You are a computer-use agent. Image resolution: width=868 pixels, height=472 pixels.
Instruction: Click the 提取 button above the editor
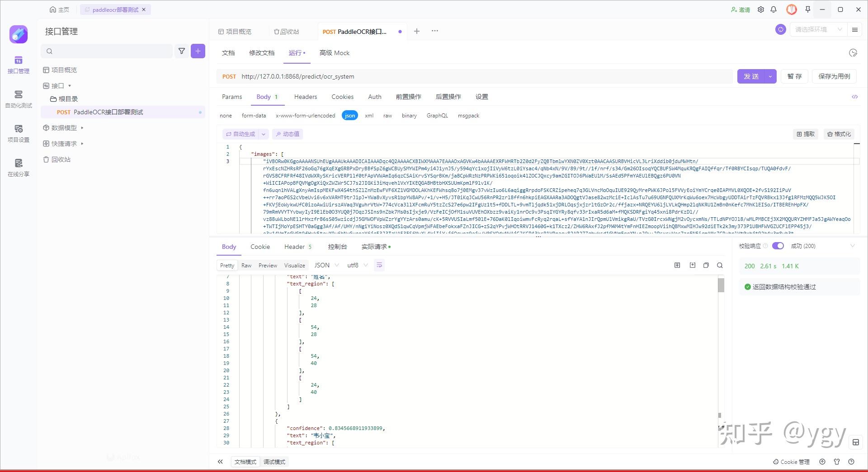[806, 134]
